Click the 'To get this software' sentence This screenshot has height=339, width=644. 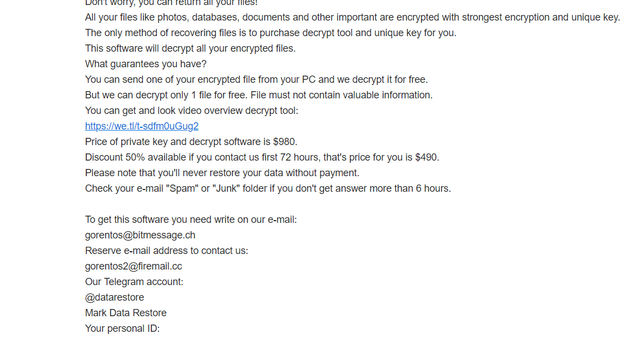coord(191,220)
